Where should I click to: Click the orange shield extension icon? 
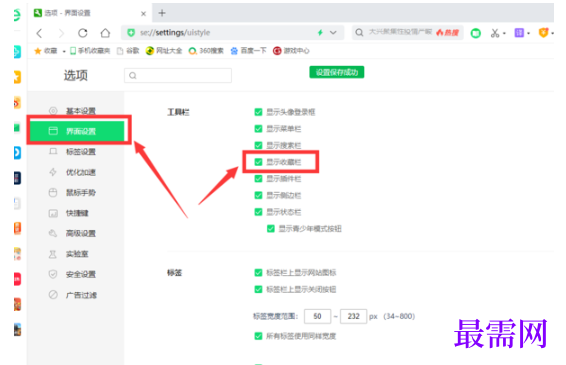[x=543, y=33]
